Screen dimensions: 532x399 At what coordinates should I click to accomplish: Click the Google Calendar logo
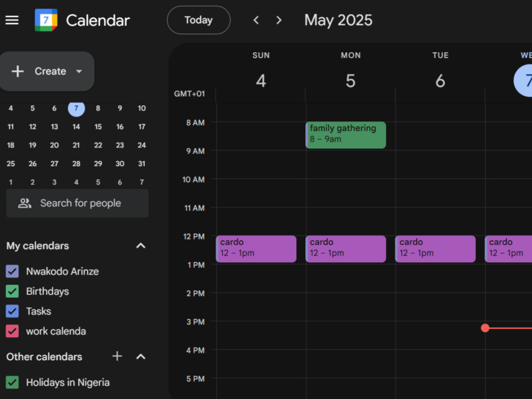tap(46, 20)
